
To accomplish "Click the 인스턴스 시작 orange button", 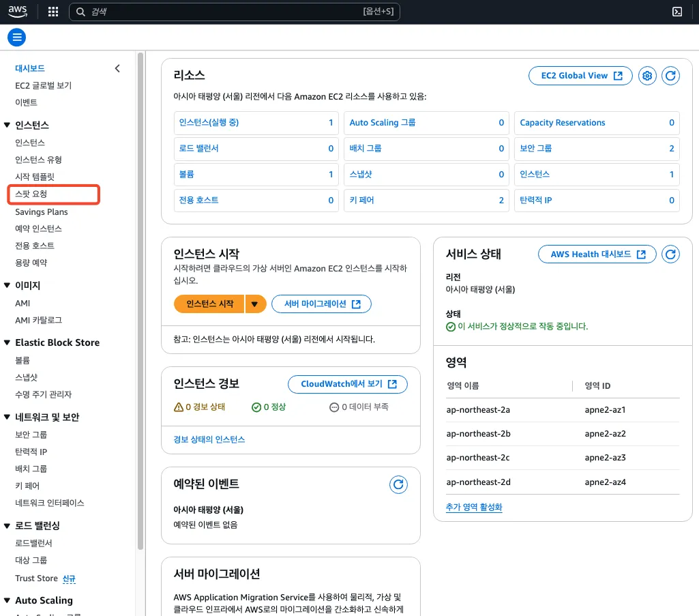I will pyautogui.click(x=209, y=304).
